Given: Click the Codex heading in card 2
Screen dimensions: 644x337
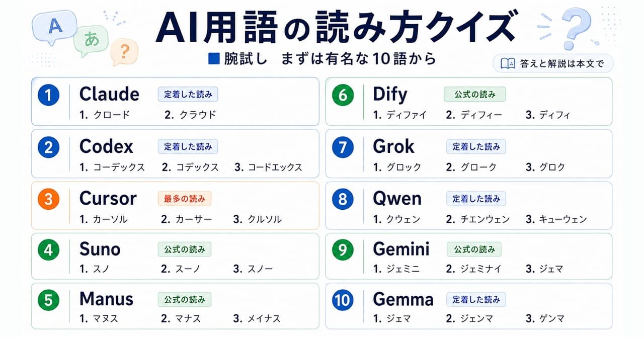Looking at the screenshot, I should [x=106, y=146].
